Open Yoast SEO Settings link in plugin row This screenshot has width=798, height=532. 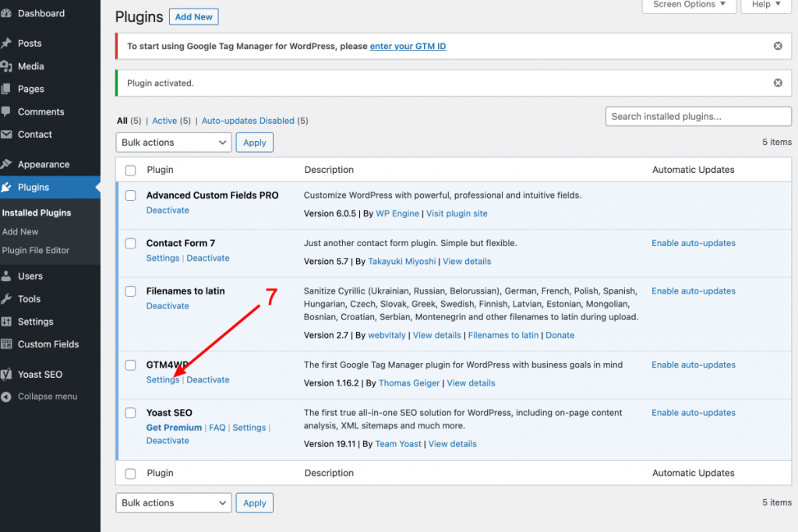pos(249,428)
